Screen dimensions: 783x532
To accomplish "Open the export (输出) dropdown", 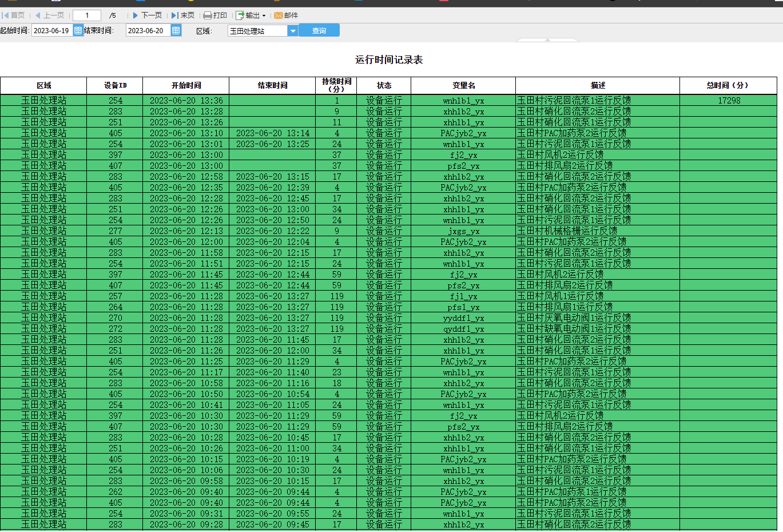I will pyautogui.click(x=251, y=15).
